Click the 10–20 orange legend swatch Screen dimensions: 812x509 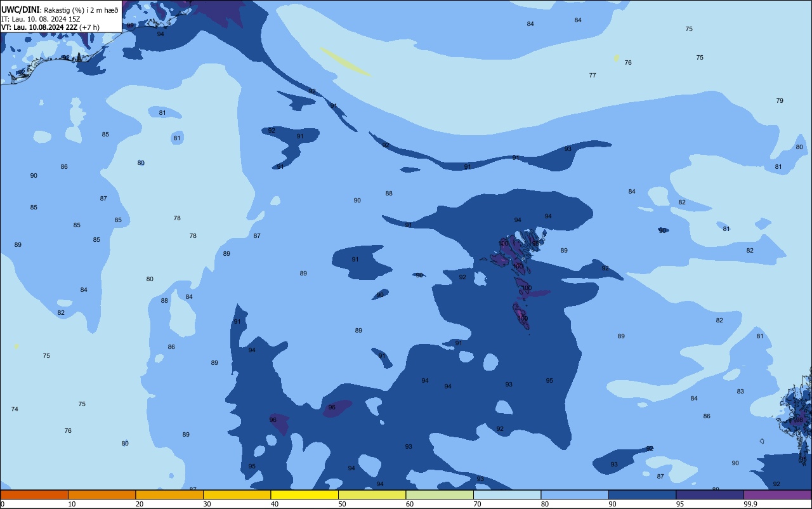pyautogui.click(x=101, y=494)
